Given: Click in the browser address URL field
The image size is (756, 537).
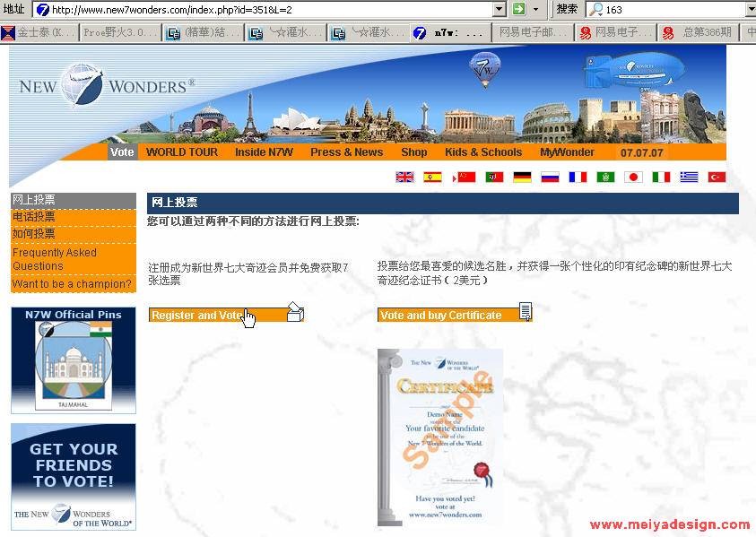Looking at the screenshot, I should tap(270, 9).
